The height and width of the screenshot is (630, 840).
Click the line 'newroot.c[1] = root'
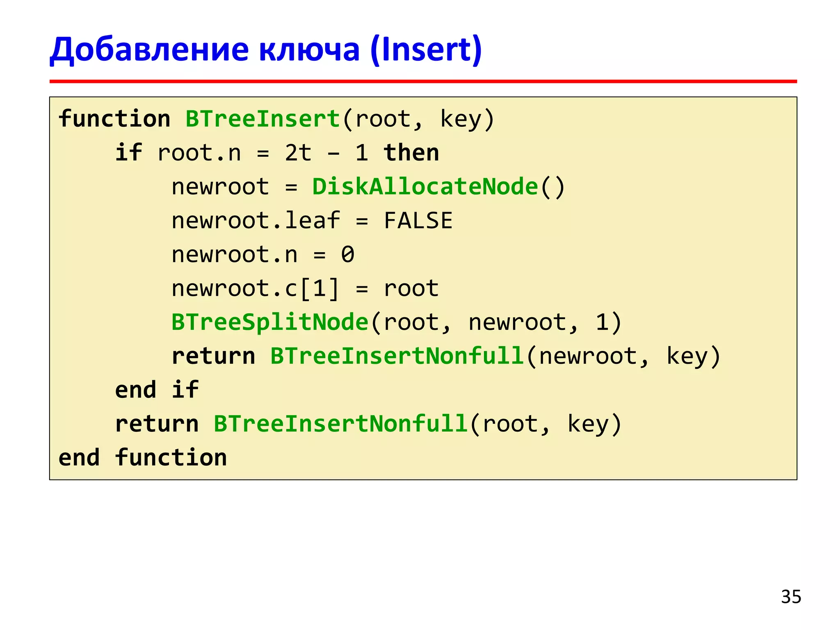[305, 289]
